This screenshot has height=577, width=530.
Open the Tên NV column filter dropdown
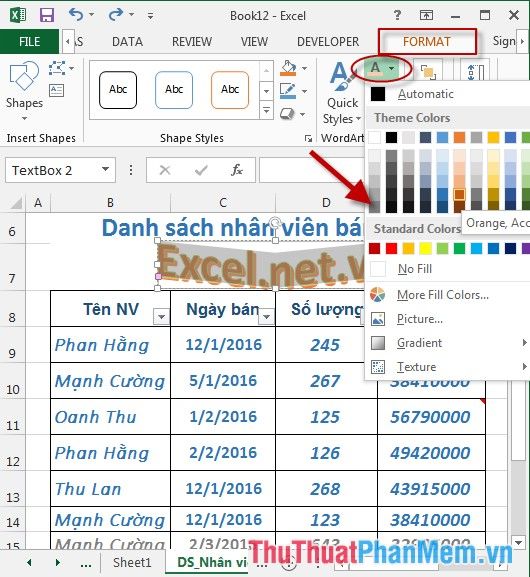(161, 316)
